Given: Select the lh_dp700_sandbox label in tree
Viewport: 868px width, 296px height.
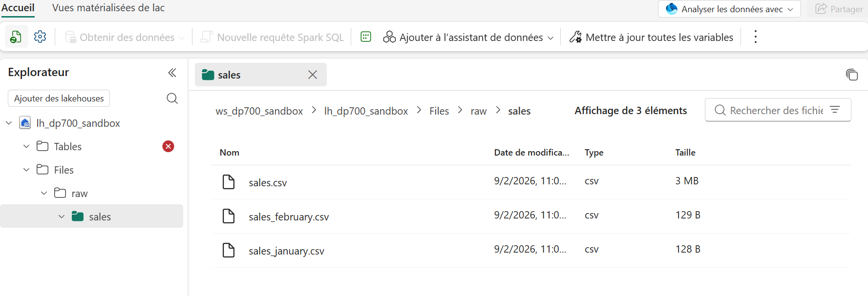Looking at the screenshot, I should click(78, 123).
